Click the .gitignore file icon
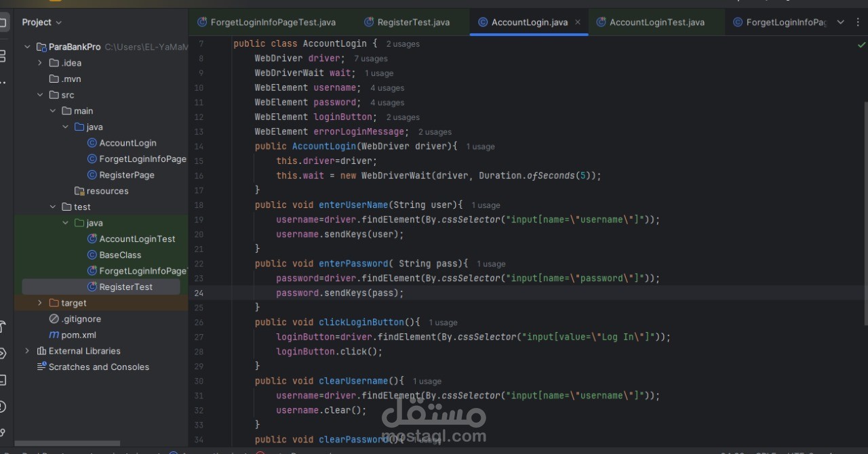Viewport: 868px width, 454px height. pyautogui.click(x=54, y=318)
